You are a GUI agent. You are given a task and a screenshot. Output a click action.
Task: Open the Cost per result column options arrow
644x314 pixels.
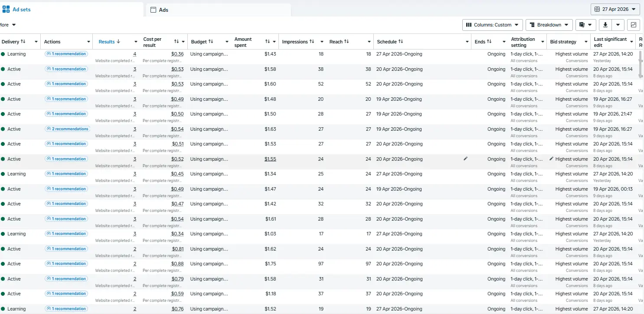coord(183,42)
